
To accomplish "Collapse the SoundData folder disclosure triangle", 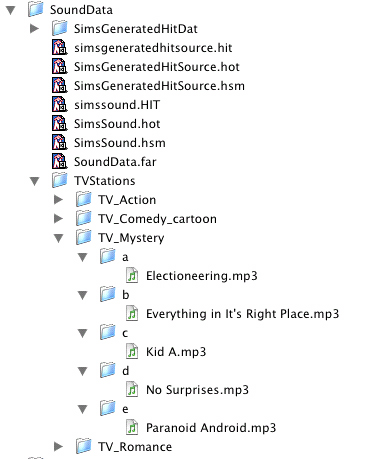I will coord(11,10).
